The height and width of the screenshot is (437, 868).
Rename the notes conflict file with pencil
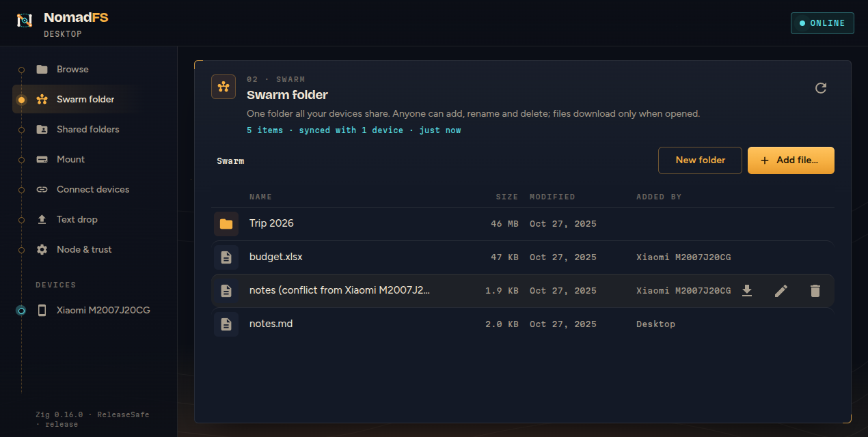pyautogui.click(x=781, y=291)
